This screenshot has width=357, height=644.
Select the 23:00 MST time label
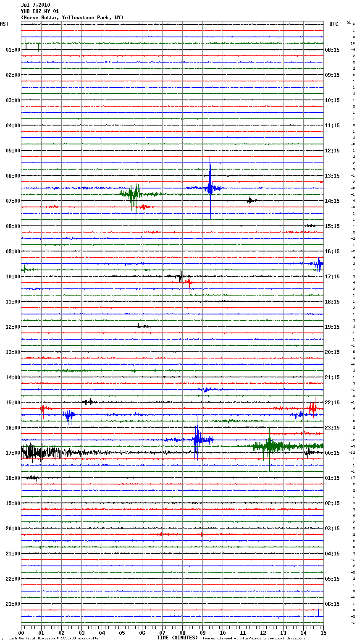pyautogui.click(x=13, y=604)
